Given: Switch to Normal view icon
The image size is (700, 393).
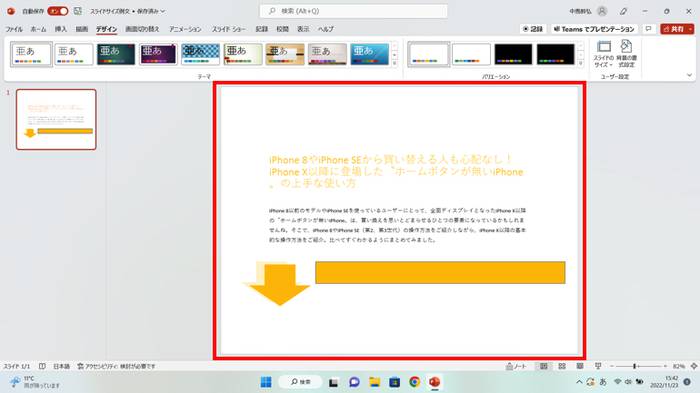Looking at the screenshot, I should click(x=543, y=366).
